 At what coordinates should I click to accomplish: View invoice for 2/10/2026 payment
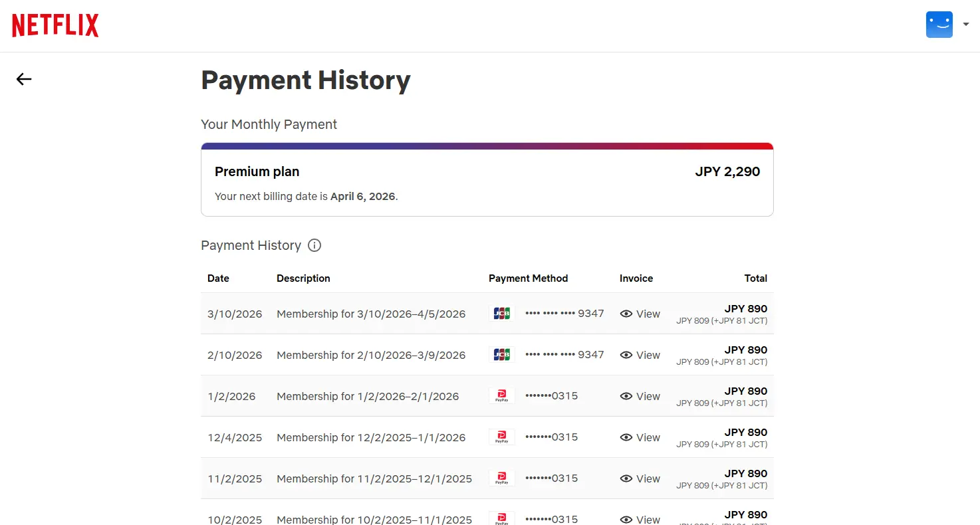point(640,355)
